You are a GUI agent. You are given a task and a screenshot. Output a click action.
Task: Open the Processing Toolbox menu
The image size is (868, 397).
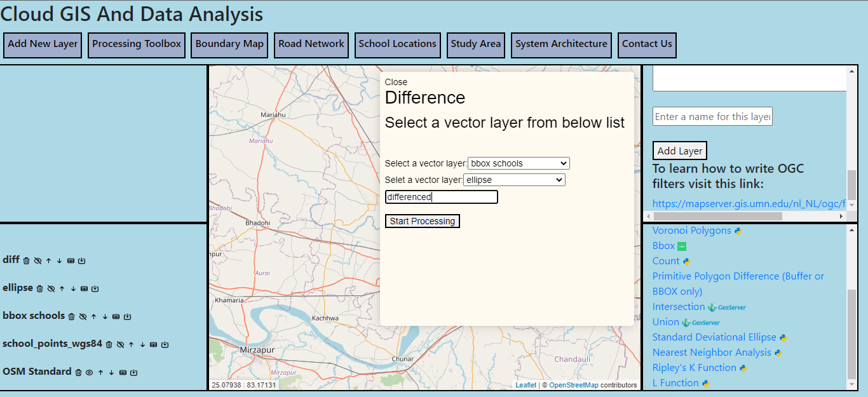[137, 44]
